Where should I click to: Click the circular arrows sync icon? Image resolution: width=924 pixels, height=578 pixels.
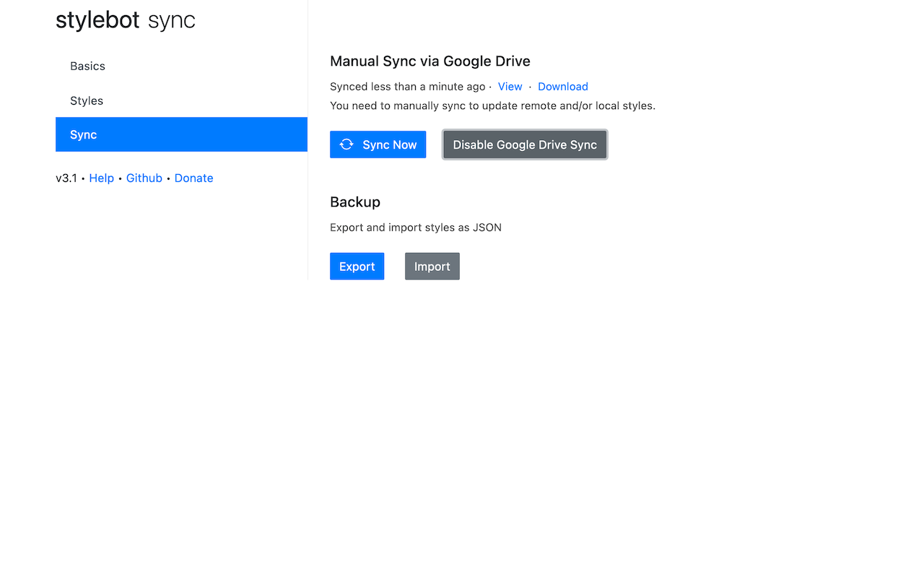[346, 144]
